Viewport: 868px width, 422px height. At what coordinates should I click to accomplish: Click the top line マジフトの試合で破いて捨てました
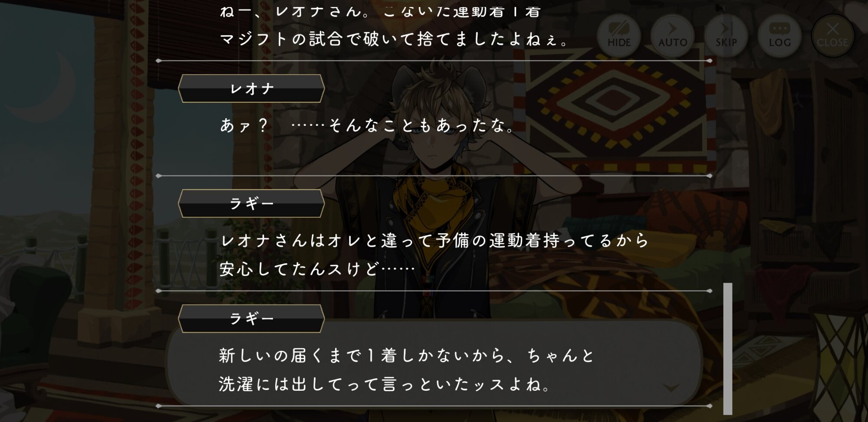click(394, 39)
